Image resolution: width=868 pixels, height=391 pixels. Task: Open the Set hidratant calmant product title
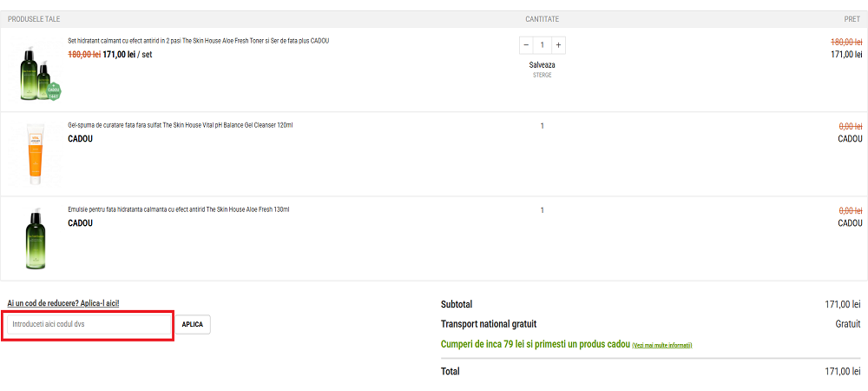click(198, 41)
